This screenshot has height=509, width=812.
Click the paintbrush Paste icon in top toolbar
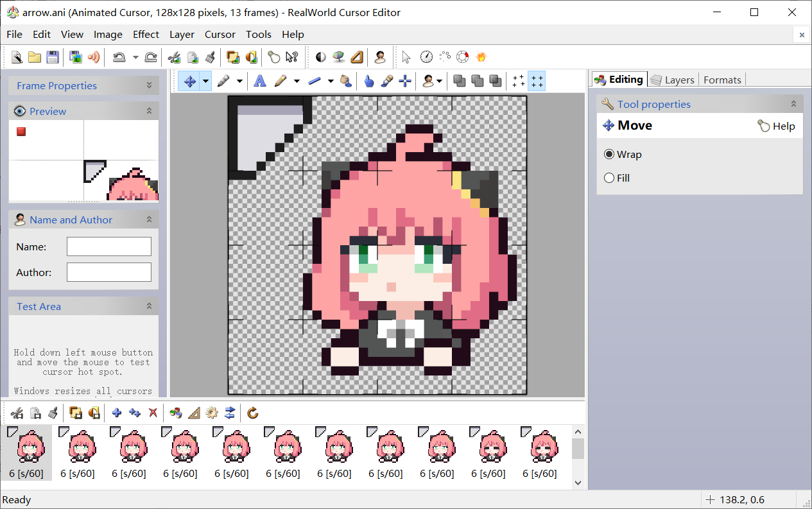(x=210, y=57)
